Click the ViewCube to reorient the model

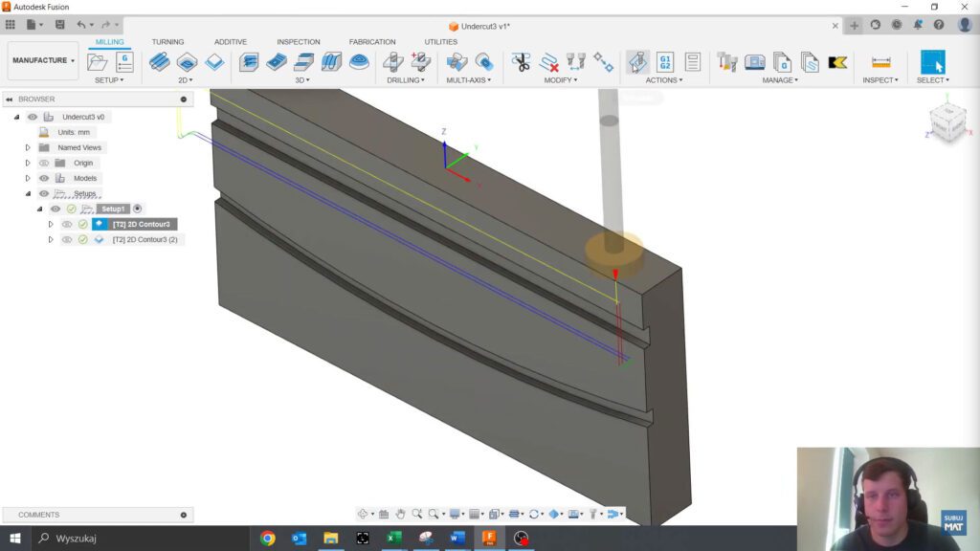946,122
